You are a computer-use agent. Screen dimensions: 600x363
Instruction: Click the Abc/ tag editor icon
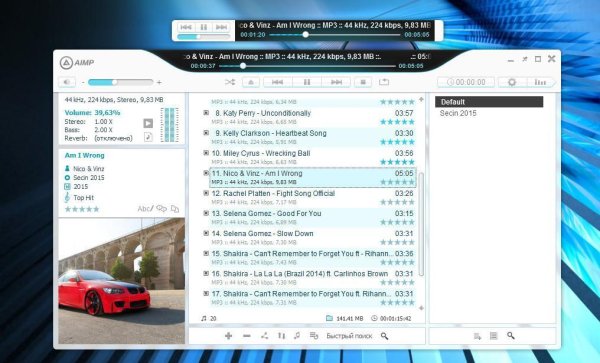tap(145, 209)
